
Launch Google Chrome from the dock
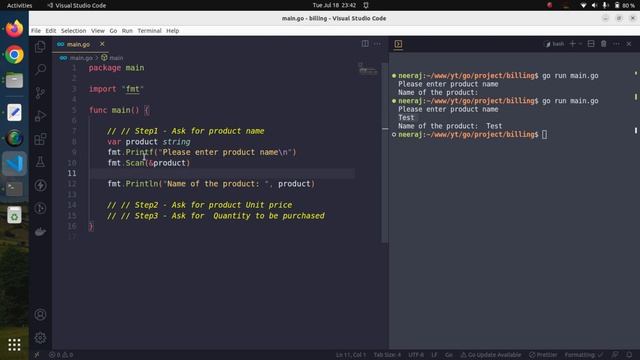[x=14, y=55]
